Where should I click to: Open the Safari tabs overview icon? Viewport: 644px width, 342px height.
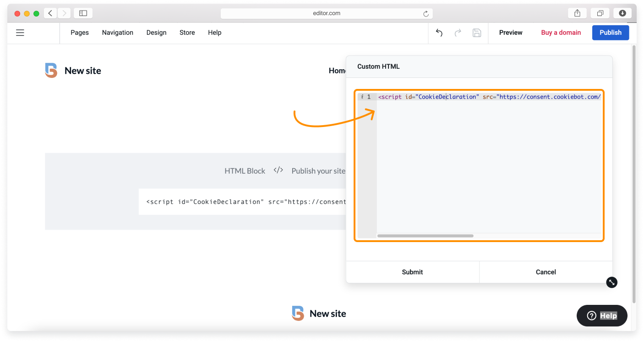click(600, 13)
